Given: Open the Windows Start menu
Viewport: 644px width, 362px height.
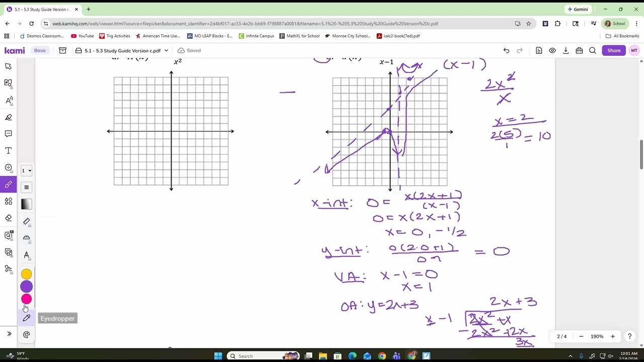Looking at the screenshot, I should click(218, 356).
